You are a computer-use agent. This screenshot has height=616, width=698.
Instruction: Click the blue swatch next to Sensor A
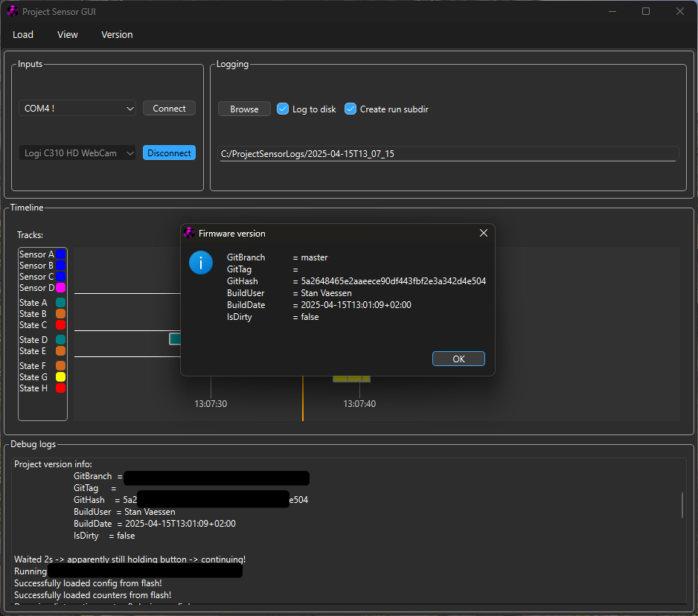pyautogui.click(x=60, y=254)
